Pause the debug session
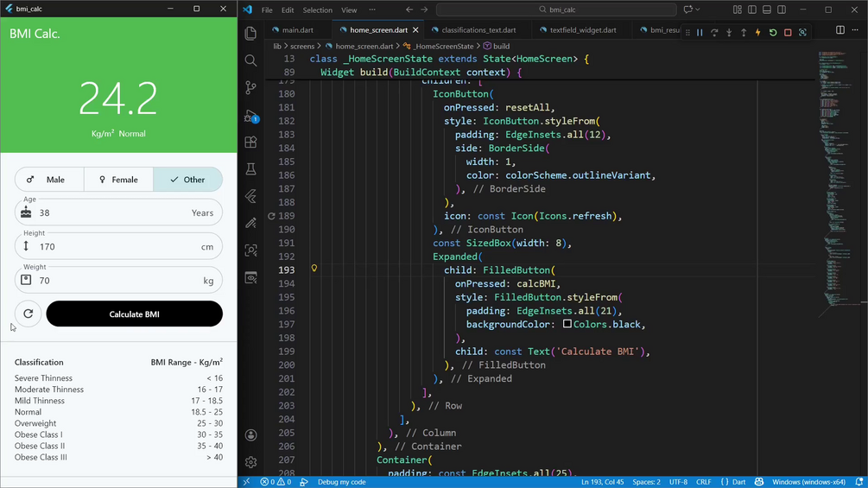 click(700, 33)
